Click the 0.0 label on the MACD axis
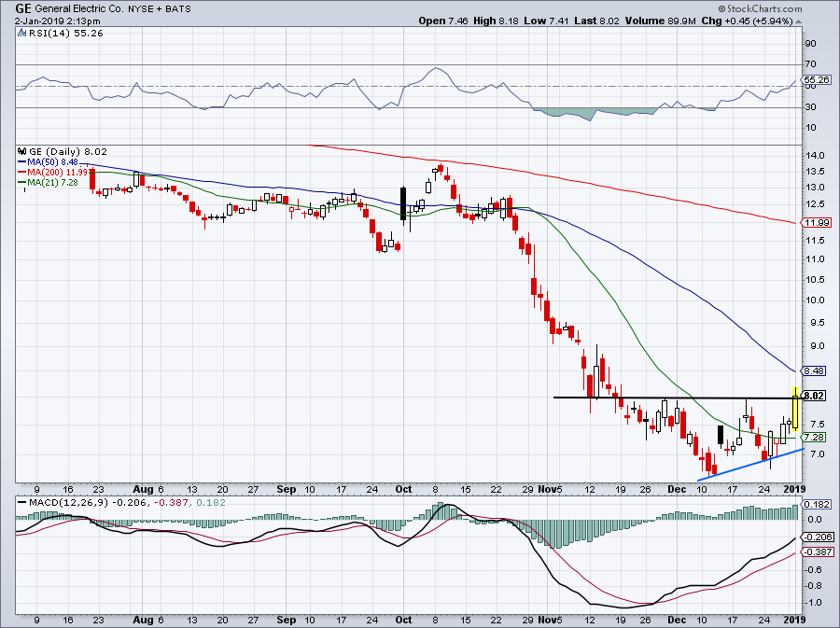This screenshot has width=840, height=628. pos(816,520)
